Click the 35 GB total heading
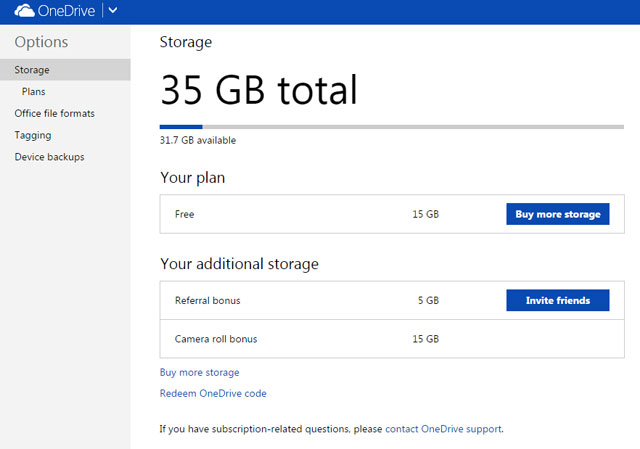640x449 pixels. point(258,91)
